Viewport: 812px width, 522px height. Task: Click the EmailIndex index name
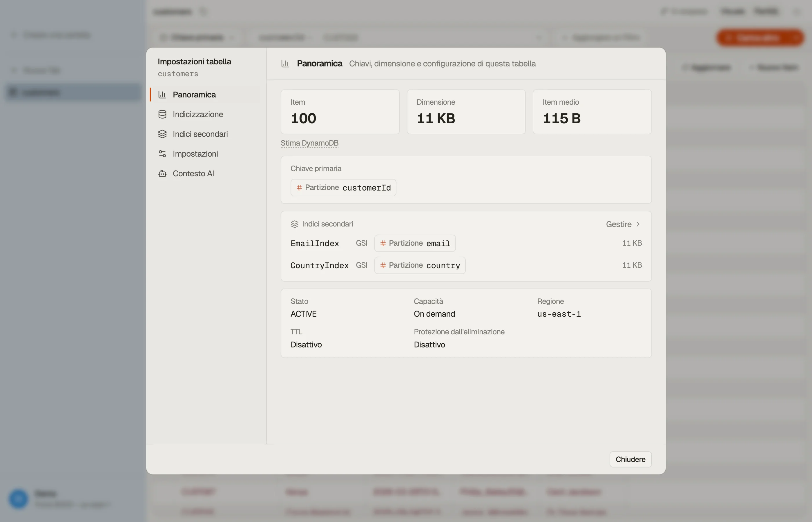(x=314, y=243)
